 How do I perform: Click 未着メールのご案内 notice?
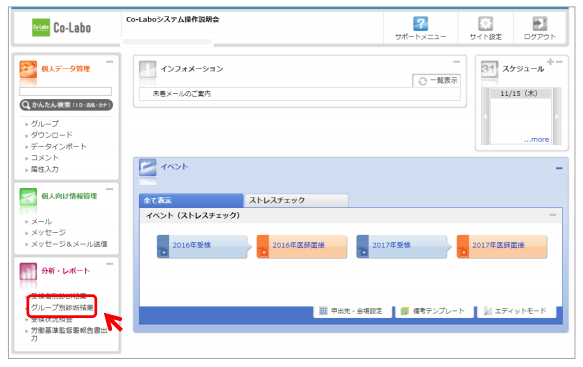click(181, 94)
